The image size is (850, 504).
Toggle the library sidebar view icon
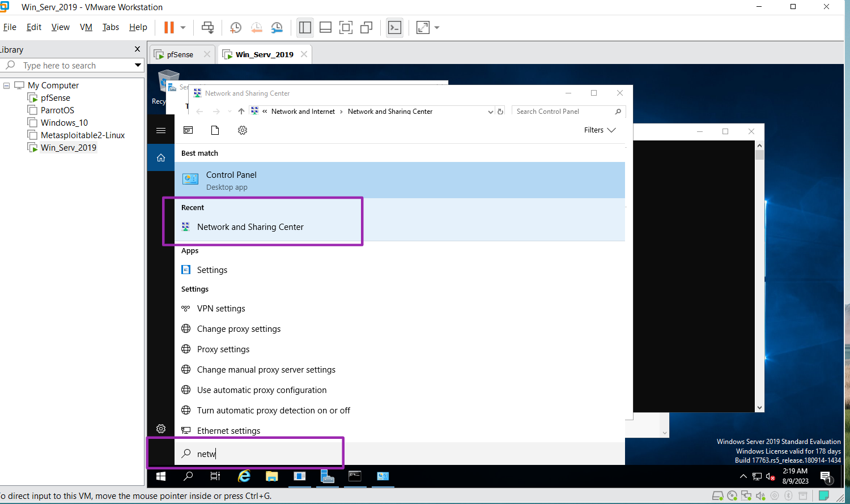(305, 27)
